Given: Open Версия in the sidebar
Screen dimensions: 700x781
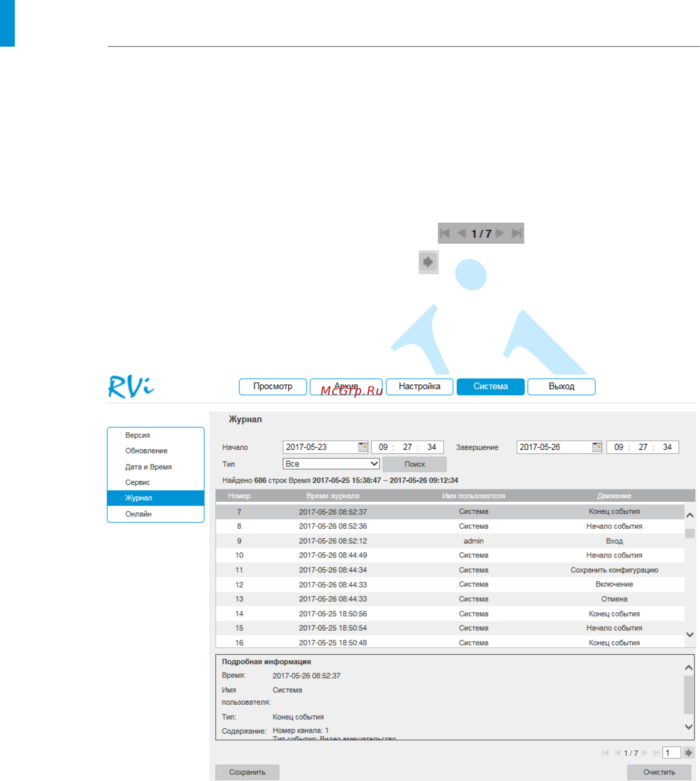Looking at the screenshot, I should pyautogui.click(x=156, y=435).
